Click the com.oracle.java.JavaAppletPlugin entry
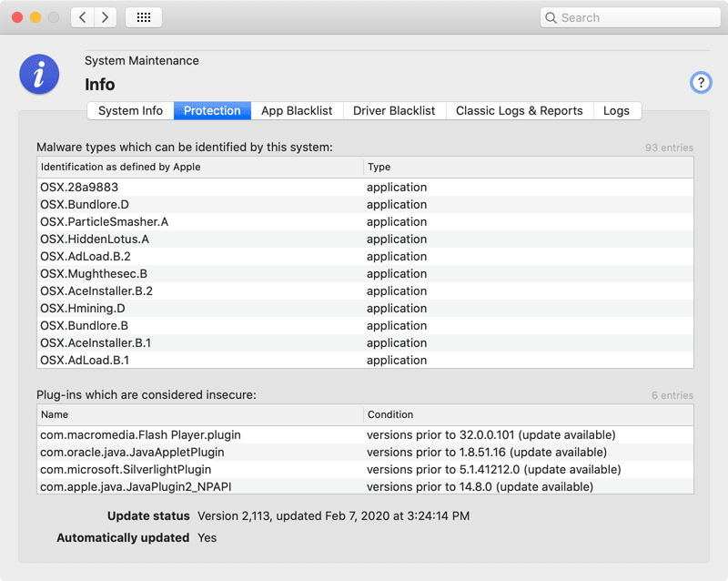The width and height of the screenshot is (728, 581). (x=366, y=453)
